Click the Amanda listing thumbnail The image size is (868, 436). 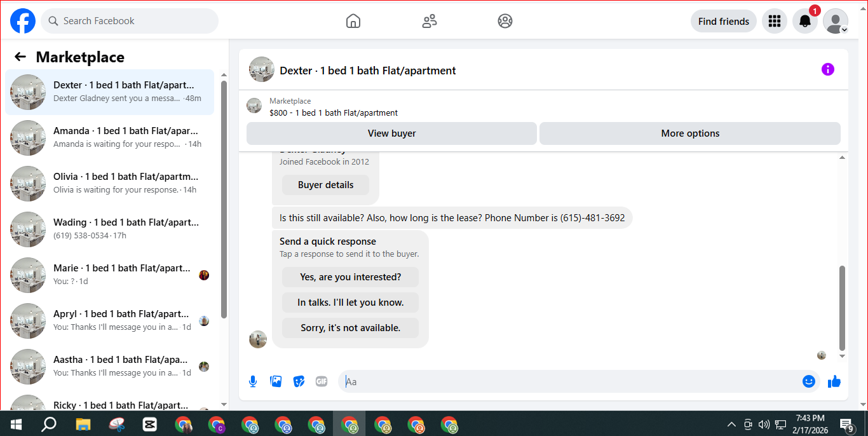coord(28,138)
